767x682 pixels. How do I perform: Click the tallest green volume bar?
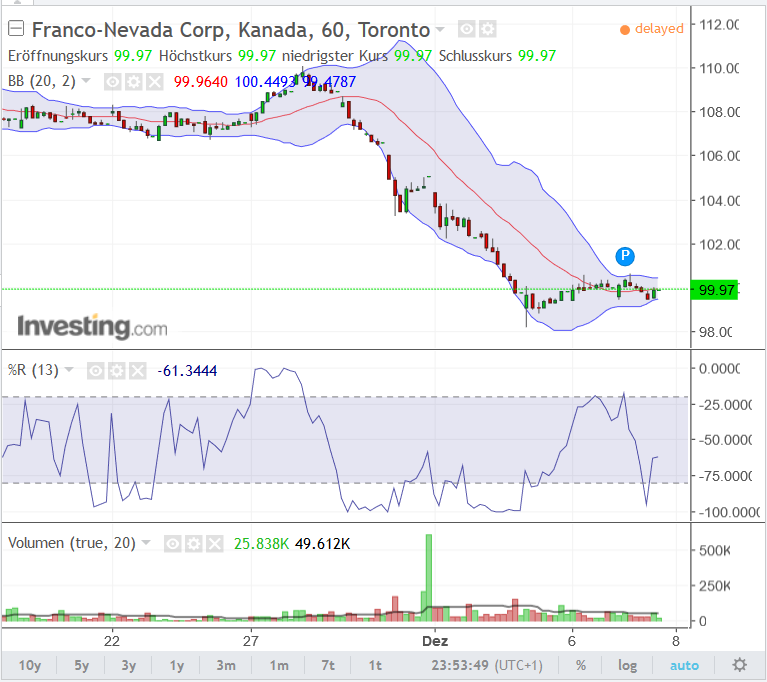(429, 578)
